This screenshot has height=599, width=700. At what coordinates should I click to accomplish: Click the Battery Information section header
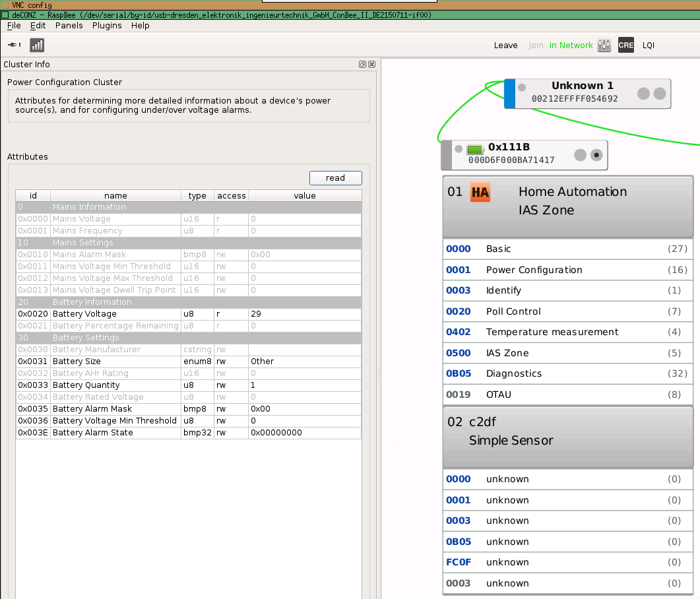tap(189, 301)
